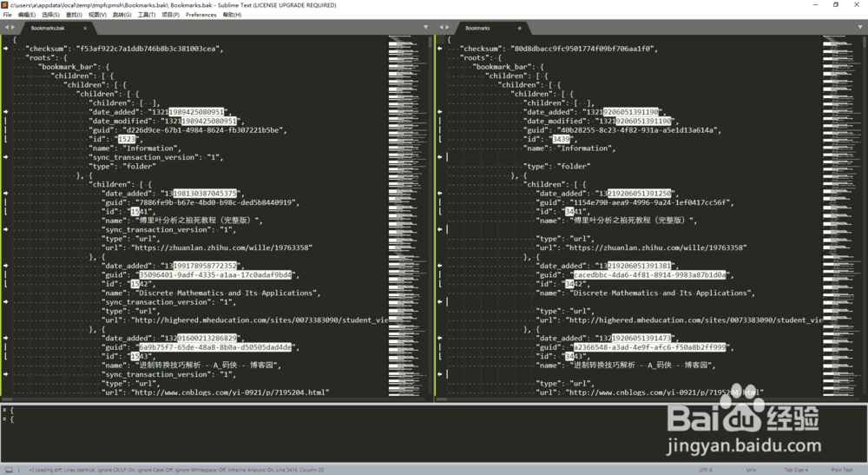Open the 编辑(E) menu
The width and height of the screenshot is (868, 475).
click(x=27, y=15)
